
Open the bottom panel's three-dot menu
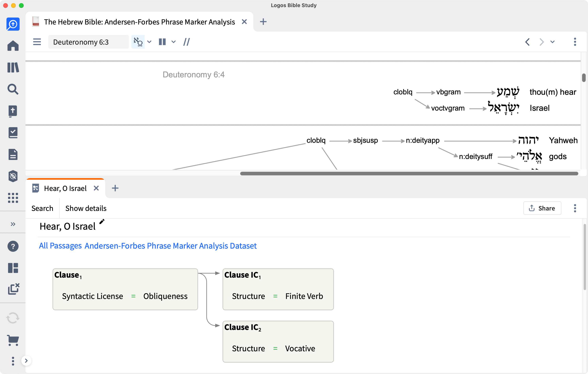pyautogui.click(x=575, y=208)
